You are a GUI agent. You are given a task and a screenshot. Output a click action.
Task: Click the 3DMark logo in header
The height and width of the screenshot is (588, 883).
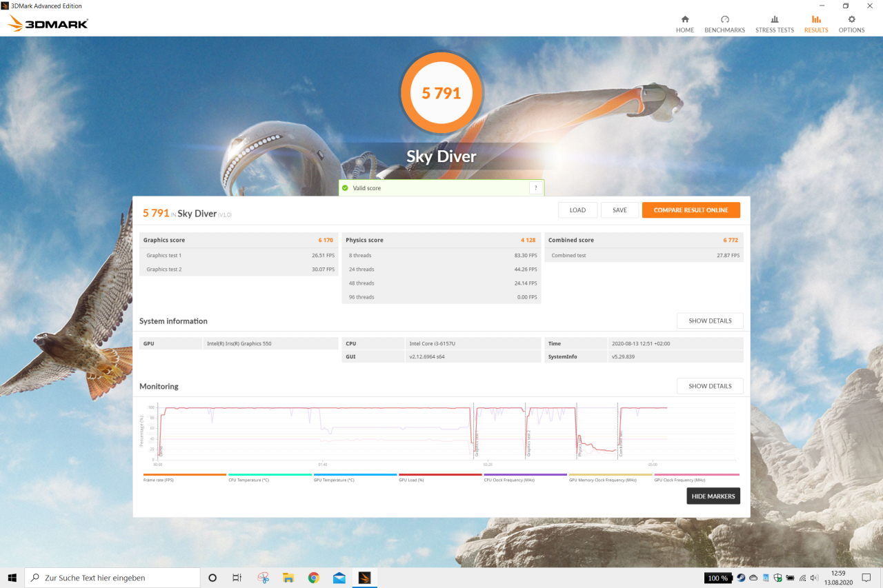(x=48, y=24)
